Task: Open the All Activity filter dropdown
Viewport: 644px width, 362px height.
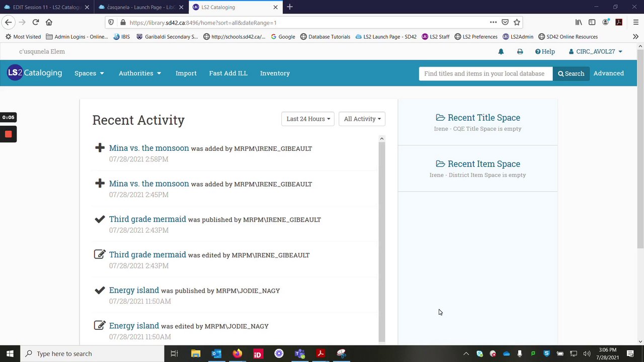Action: click(362, 119)
